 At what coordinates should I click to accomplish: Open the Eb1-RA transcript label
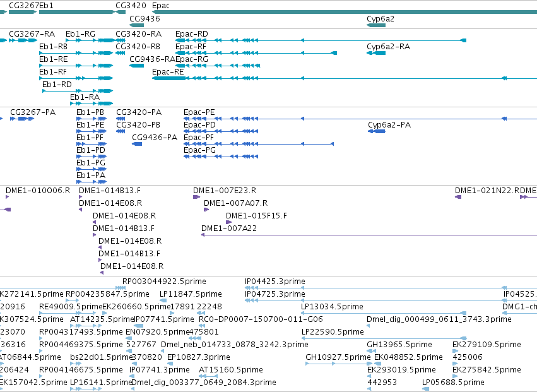tap(85, 97)
